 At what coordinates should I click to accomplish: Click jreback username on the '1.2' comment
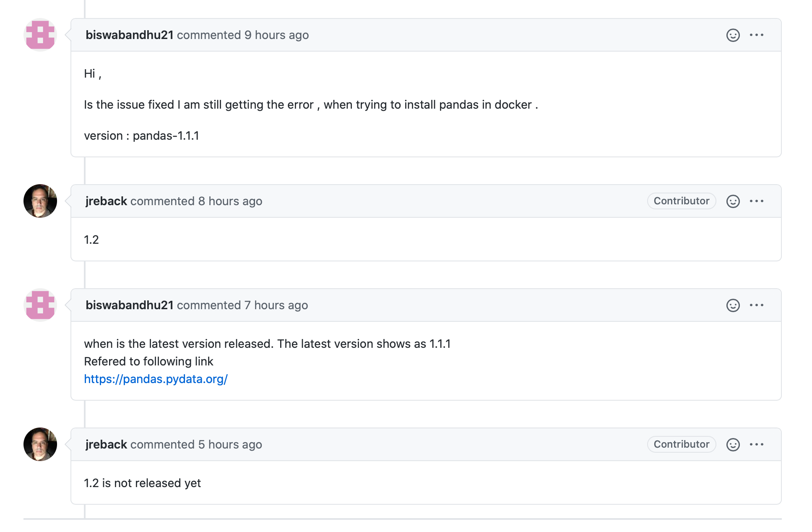106,201
